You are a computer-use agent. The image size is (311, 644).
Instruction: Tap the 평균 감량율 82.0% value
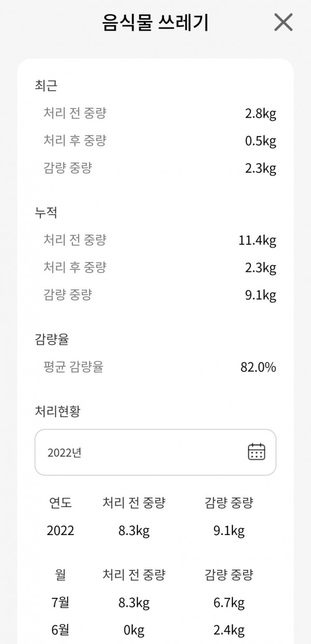(258, 367)
